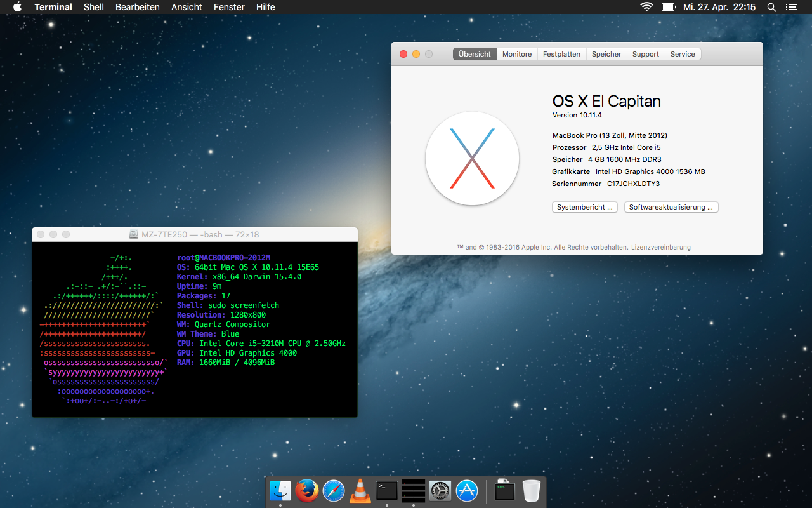
Task: Click the MacBook Pro model line
Action: [610, 135]
